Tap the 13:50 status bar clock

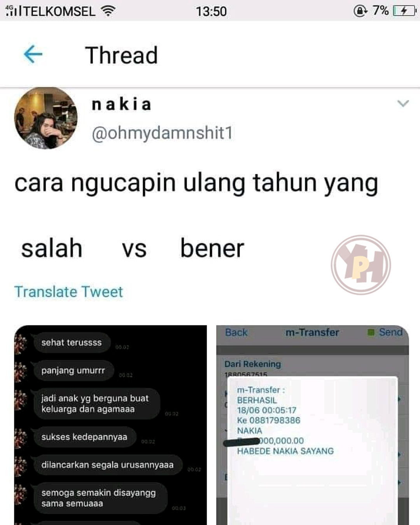coord(211,11)
